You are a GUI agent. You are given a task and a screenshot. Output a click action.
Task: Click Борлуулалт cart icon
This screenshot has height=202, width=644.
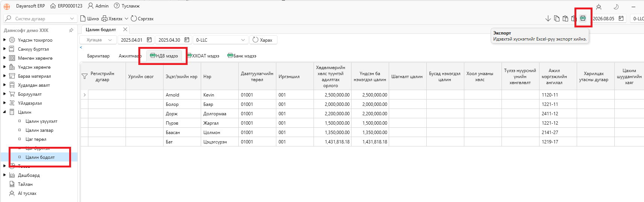[x=12, y=94]
